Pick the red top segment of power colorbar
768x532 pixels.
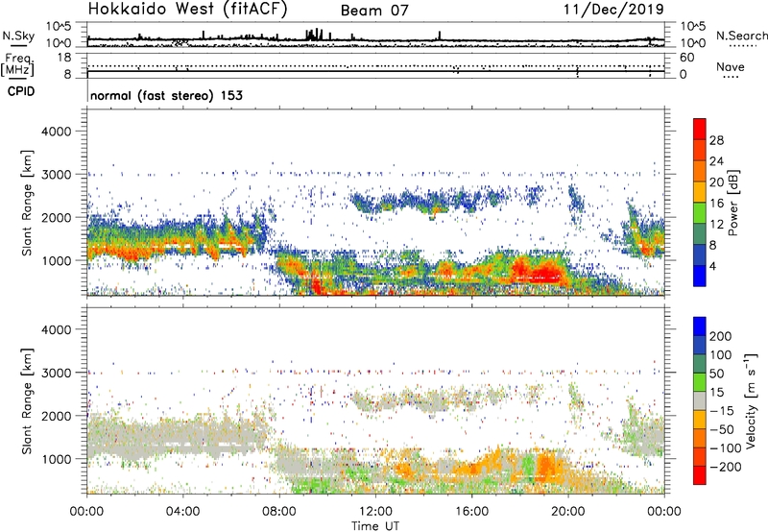[700, 130]
